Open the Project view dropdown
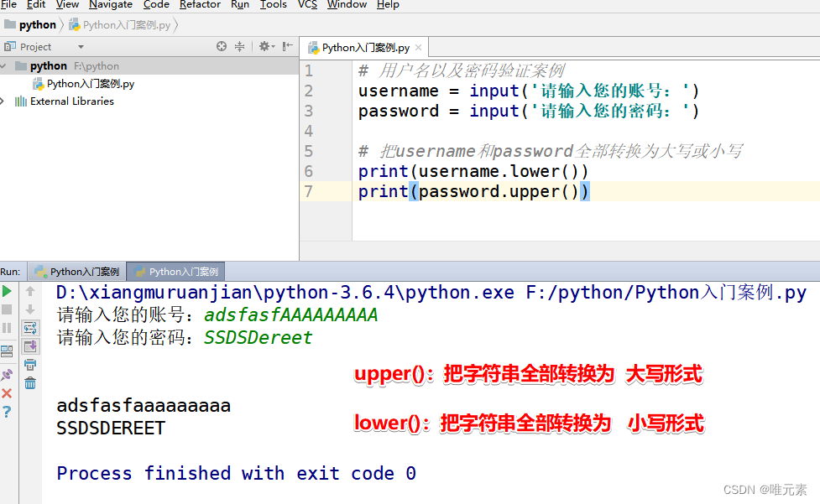Viewport: 820px width, 504px height. pyautogui.click(x=81, y=47)
